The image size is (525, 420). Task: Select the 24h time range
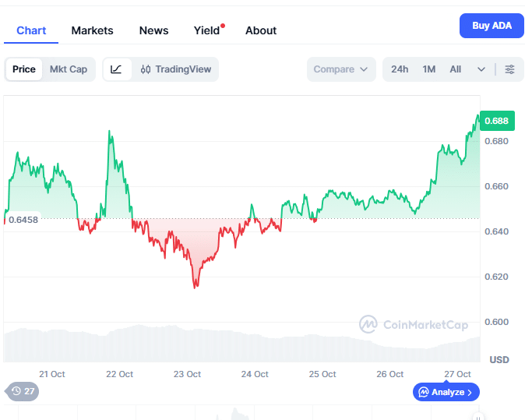[400, 69]
